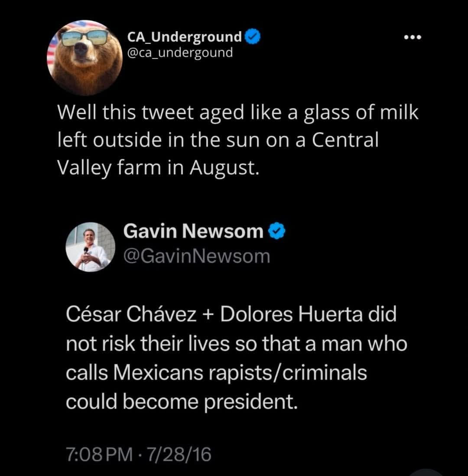Click the "Well this tweet aged" text line

coord(238,114)
